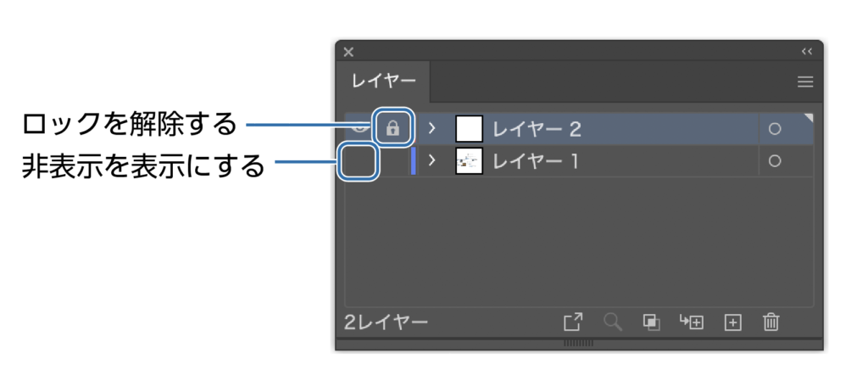Create a new layer with plus icon

[732, 322]
